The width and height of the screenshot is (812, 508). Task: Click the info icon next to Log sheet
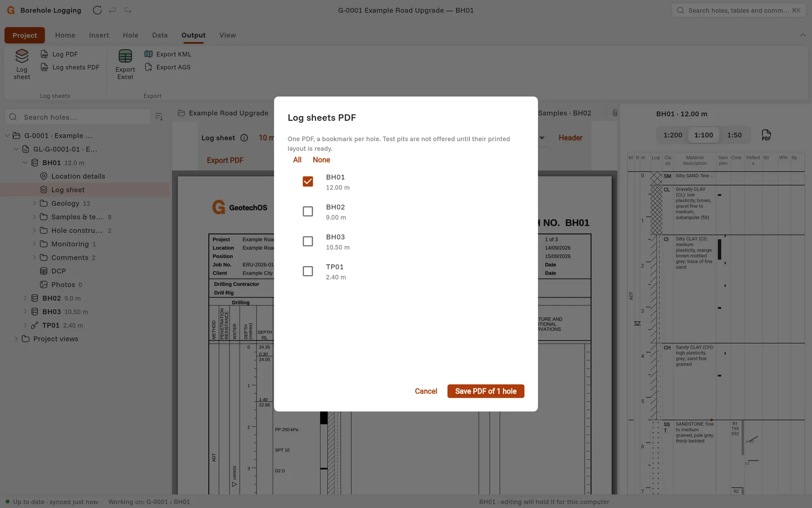(244, 138)
